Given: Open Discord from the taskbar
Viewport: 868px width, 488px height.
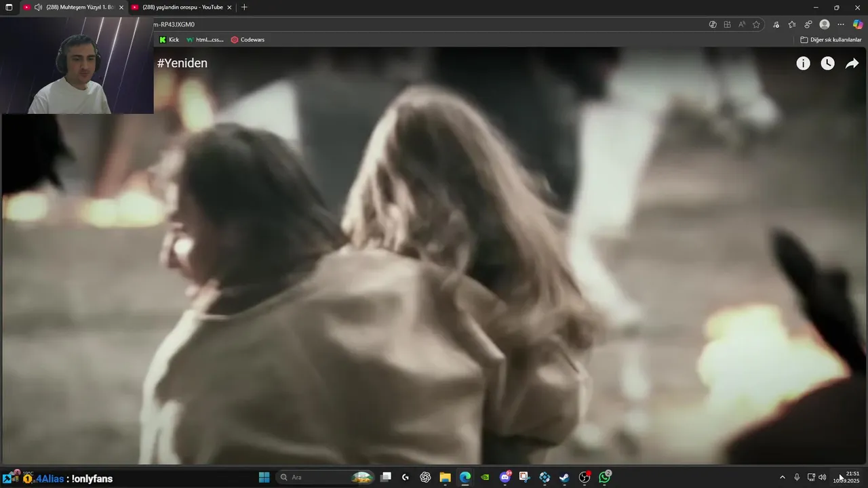Looking at the screenshot, I should click(x=505, y=477).
